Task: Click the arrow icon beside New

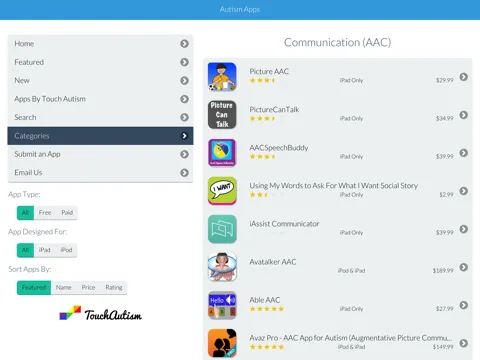Action: click(184, 80)
